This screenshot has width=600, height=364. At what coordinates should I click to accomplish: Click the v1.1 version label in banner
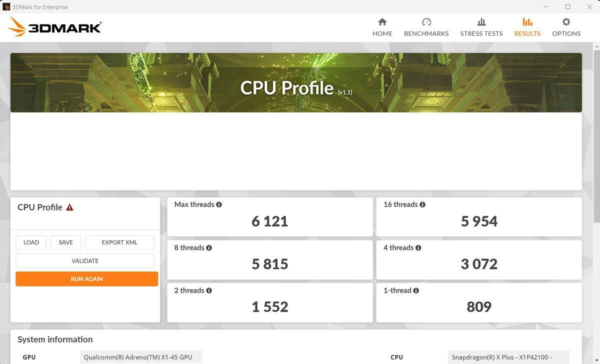pyautogui.click(x=345, y=92)
